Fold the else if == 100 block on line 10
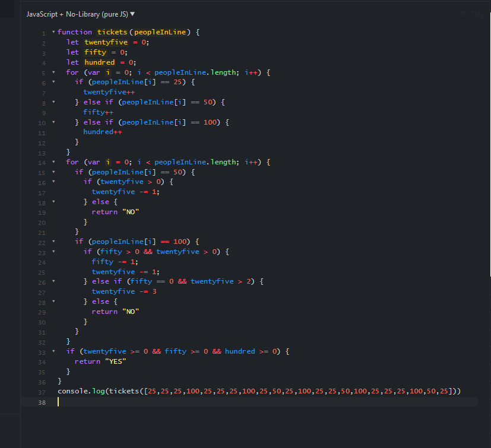The width and height of the screenshot is (491, 448). (x=53, y=122)
